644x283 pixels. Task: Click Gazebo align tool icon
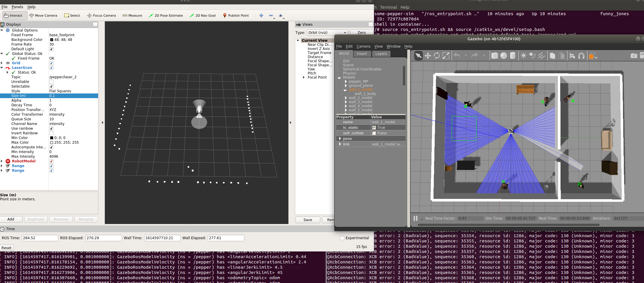[572, 55]
